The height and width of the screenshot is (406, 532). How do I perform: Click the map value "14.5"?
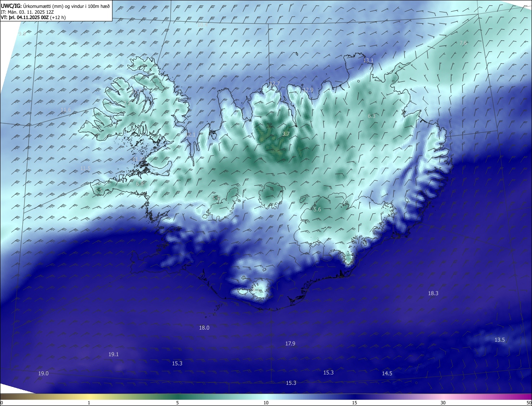click(387, 374)
